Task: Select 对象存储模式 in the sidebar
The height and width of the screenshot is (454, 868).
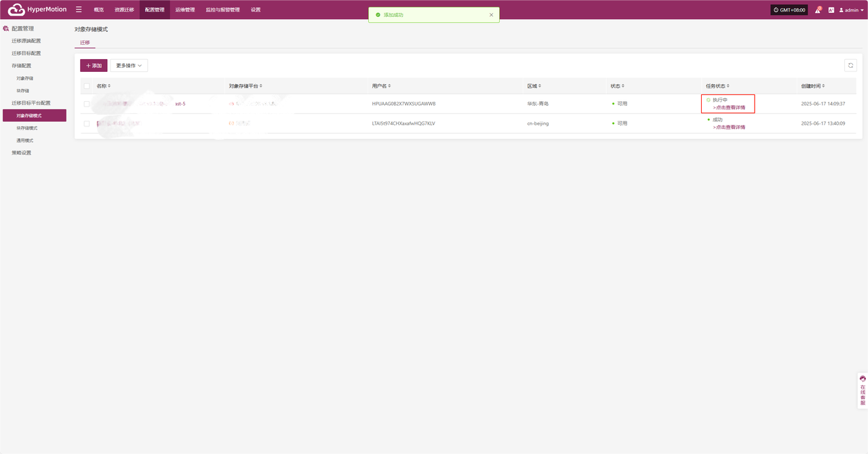Action: 34,115
